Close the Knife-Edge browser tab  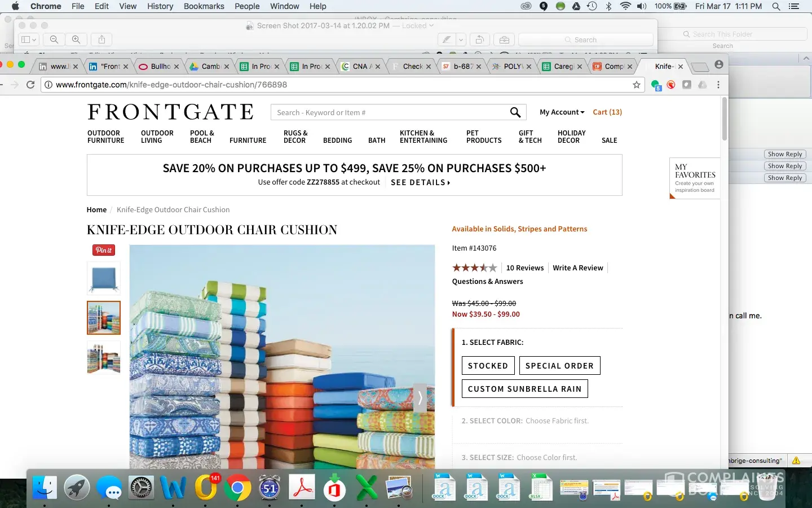681,67
